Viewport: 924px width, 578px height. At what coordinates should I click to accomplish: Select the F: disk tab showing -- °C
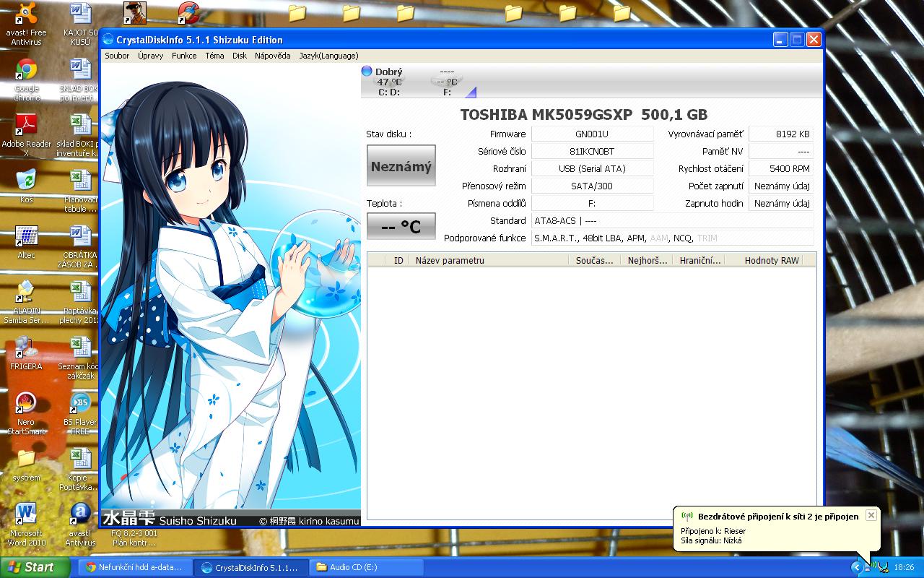click(448, 82)
